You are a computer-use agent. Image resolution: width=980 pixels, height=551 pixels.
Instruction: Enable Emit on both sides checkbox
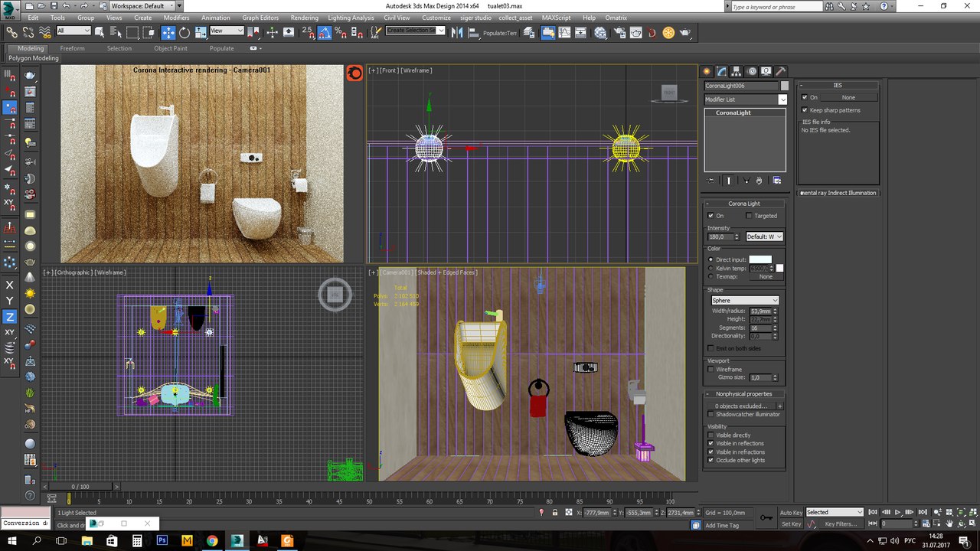coord(711,348)
